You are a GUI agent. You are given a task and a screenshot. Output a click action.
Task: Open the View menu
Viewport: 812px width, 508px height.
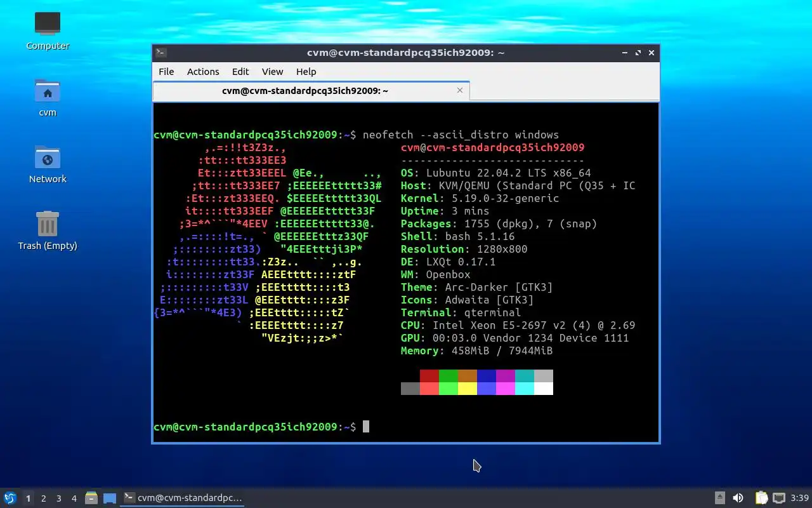coord(273,72)
